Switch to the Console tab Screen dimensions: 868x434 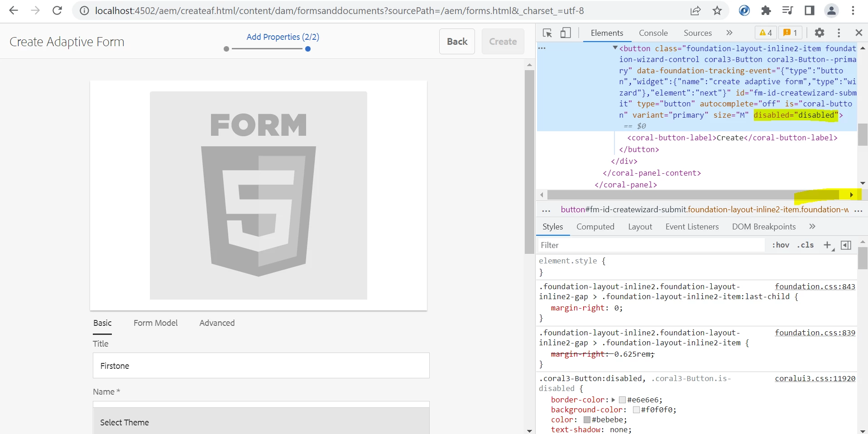pyautogui.click(x=653, y=33)
